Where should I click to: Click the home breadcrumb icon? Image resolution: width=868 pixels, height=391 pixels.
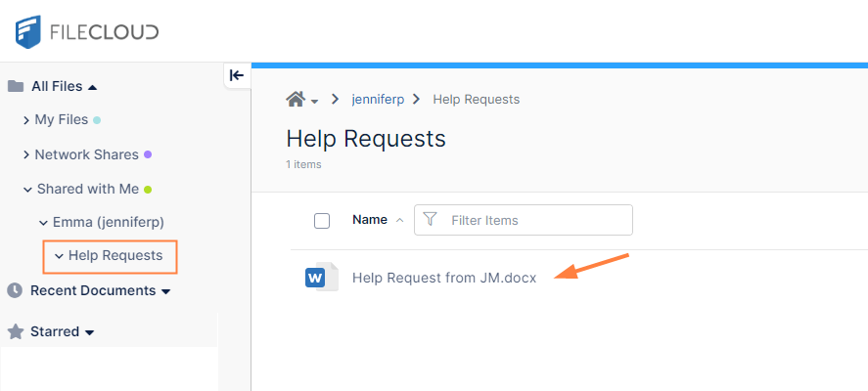295,99
